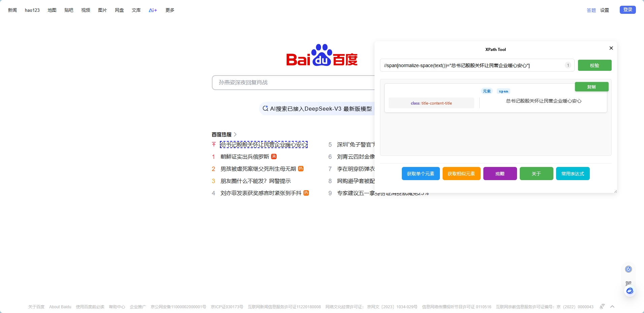
Task: Open the Baidu logo homepage link
Action: click(x=322, y=55)
